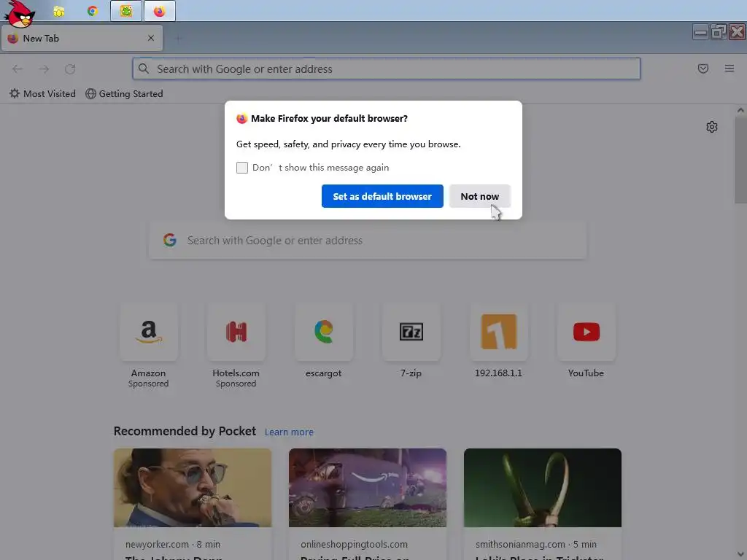The image size is (747, 560).
Task: Click the vertical scrollbar thumb
Action: [x=740, y=160]
